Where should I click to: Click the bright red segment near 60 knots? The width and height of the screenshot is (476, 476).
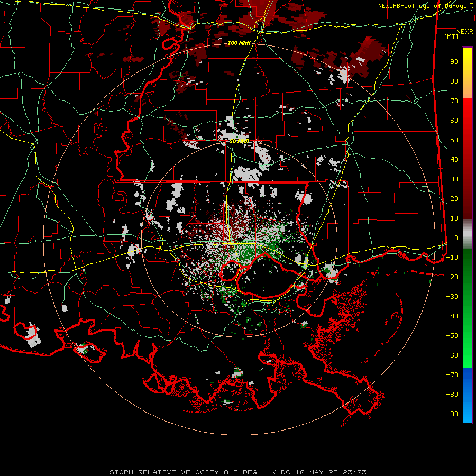click(x=467, y=115)
